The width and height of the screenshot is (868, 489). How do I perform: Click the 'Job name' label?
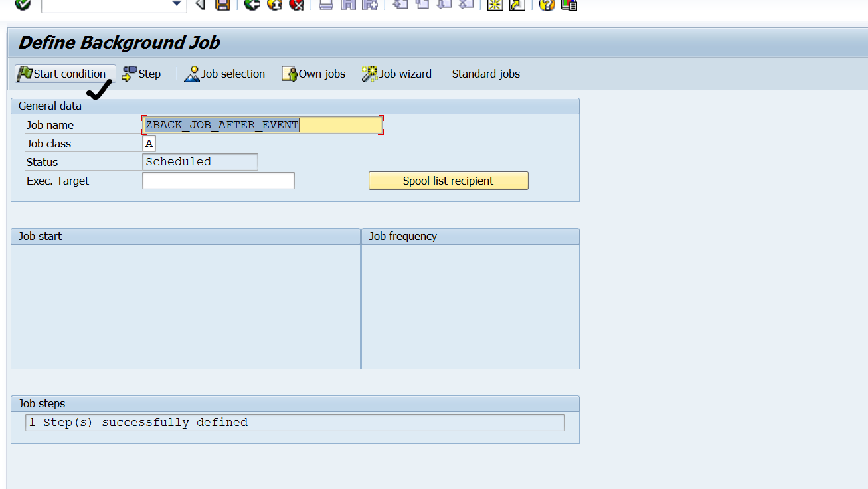[50, 125]
